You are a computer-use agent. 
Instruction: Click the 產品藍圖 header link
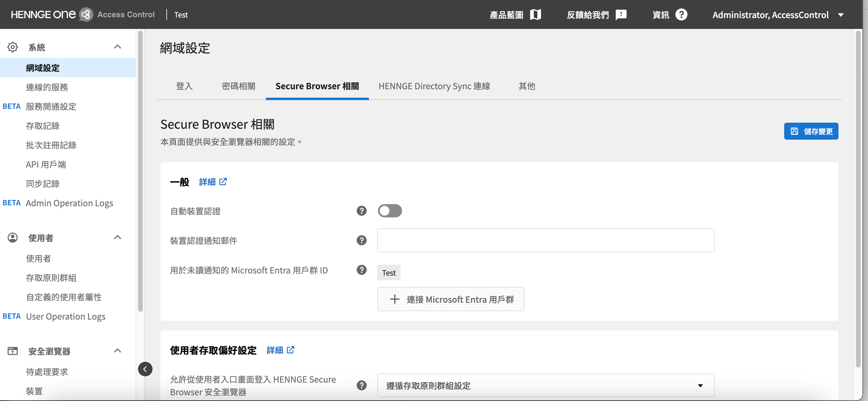[506, 15]
